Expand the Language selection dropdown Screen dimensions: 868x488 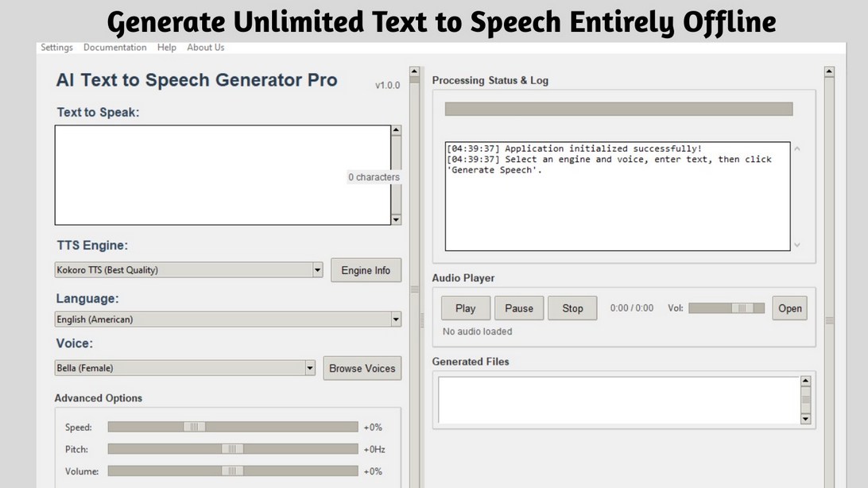tap(395, 319)
